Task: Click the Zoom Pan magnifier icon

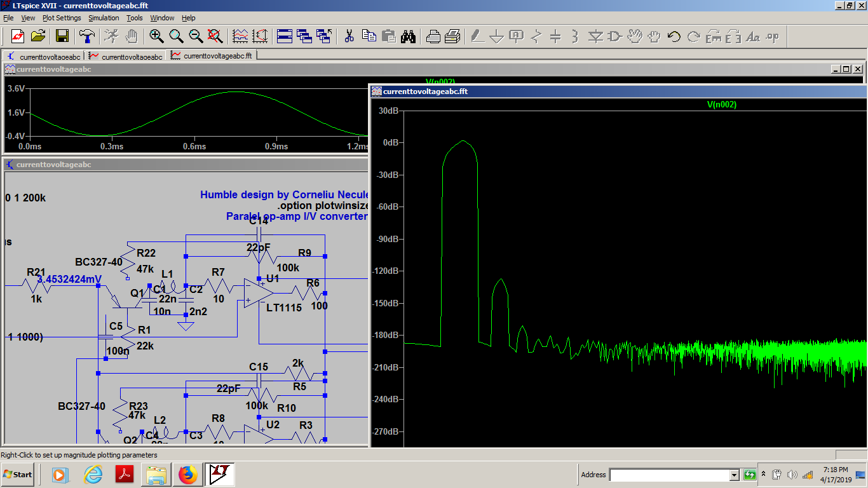Action: [176, 36]
